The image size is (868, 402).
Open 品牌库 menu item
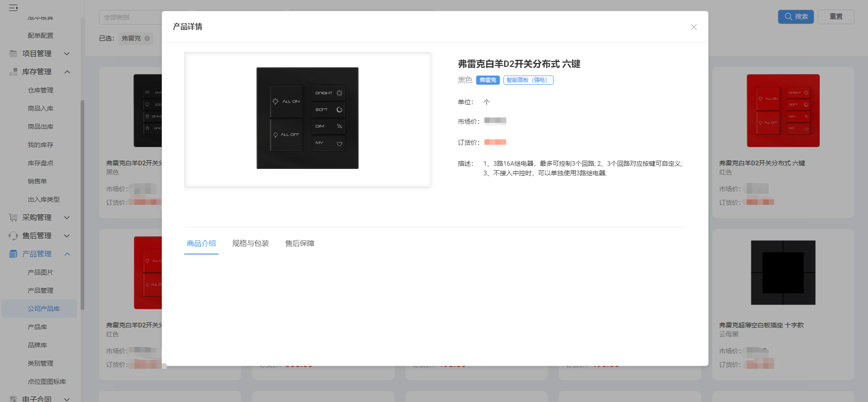[37, 345]
